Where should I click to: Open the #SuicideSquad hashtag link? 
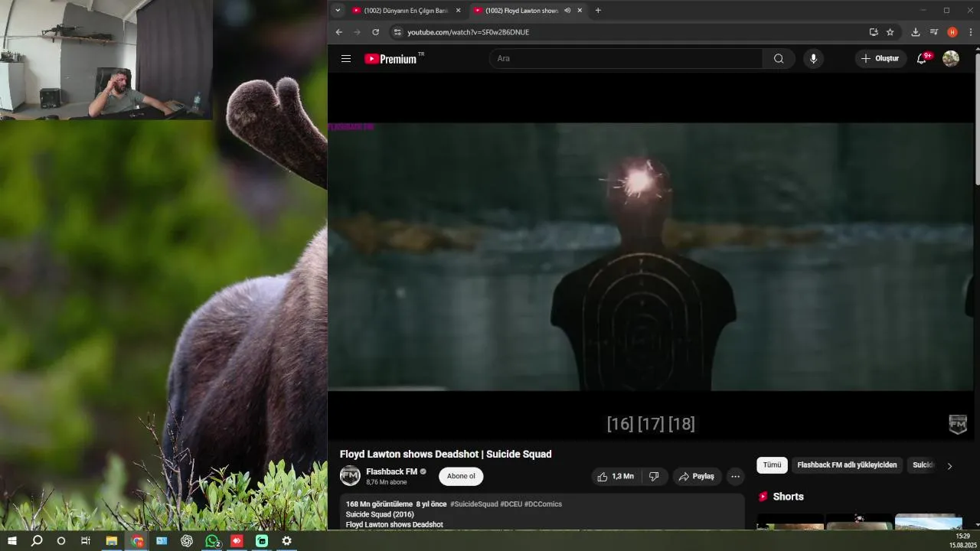[474, 504]
